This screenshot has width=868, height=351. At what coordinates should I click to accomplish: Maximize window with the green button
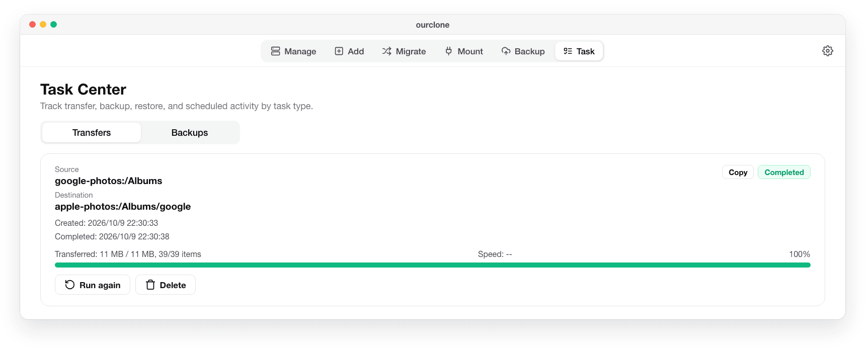(53, 24)
